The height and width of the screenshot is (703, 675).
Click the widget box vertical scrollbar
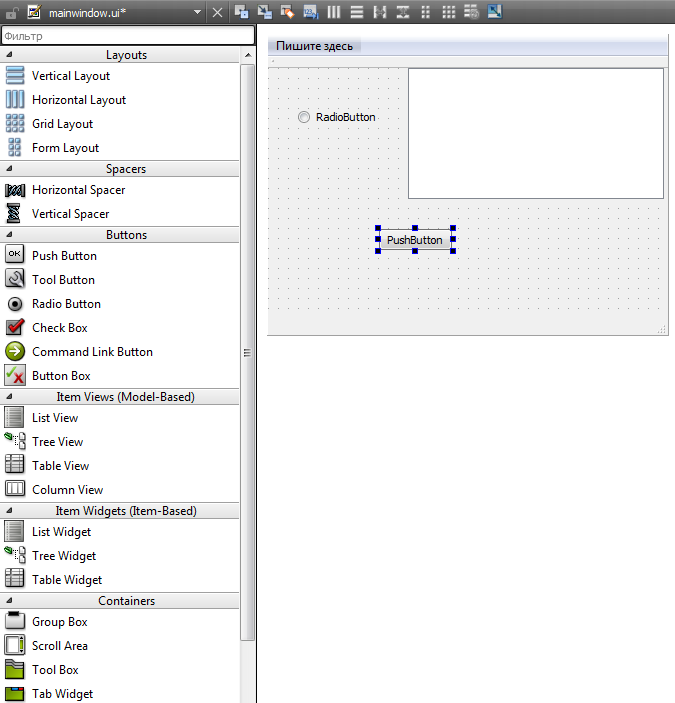click(x=248, y=352)
